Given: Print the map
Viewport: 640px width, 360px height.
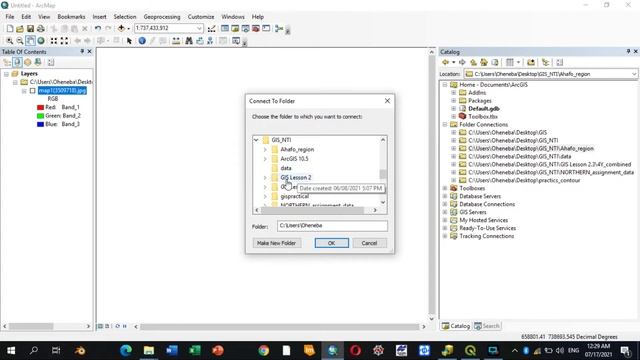Looking at the screenshot, I should pos(41,29).
